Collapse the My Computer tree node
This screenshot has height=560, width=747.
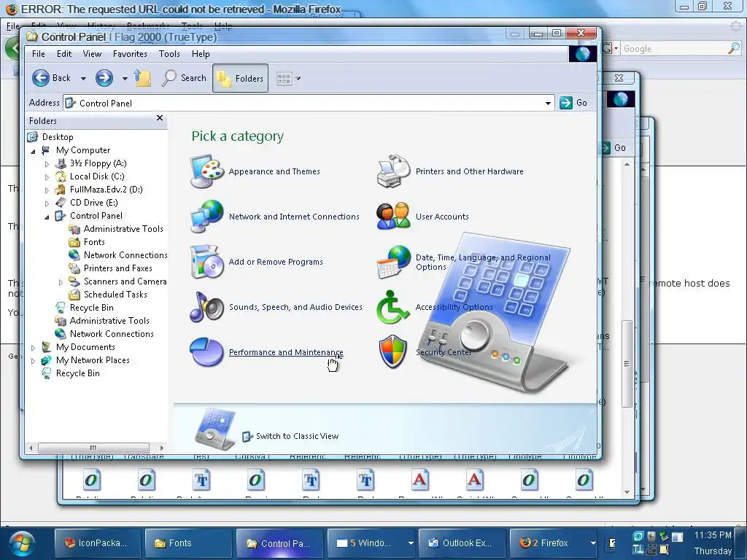coord(33,151)
